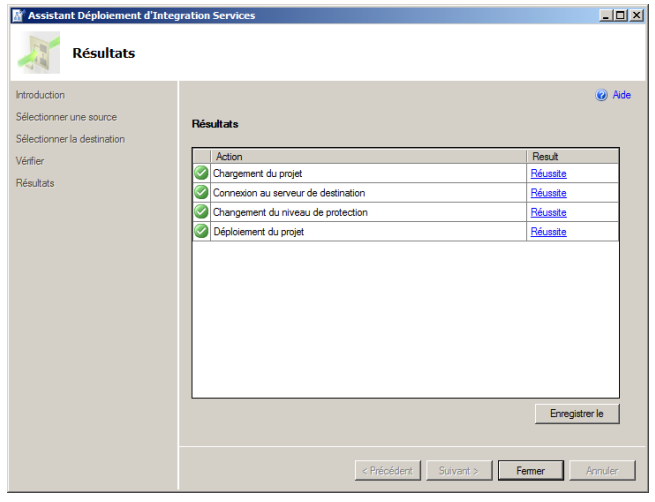View Réussite details for Changement du niveau

pyautogui.click(x=548, y=212)
